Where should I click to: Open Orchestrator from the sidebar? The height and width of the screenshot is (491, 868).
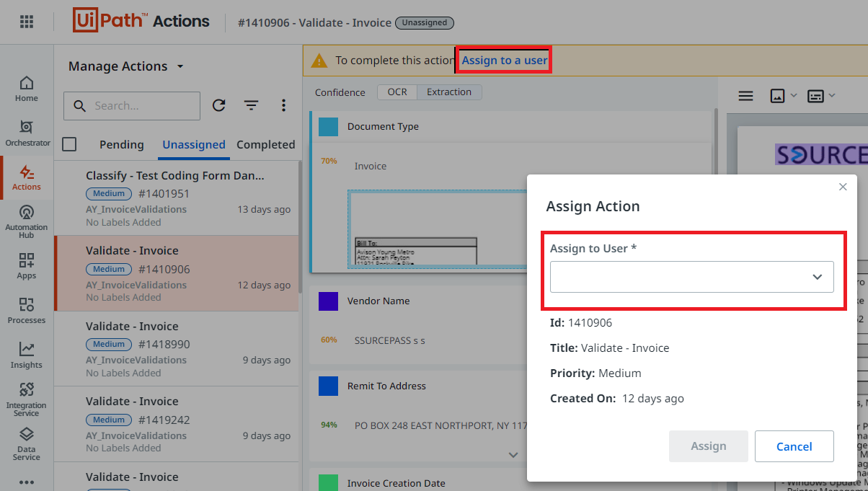point(27,133)
